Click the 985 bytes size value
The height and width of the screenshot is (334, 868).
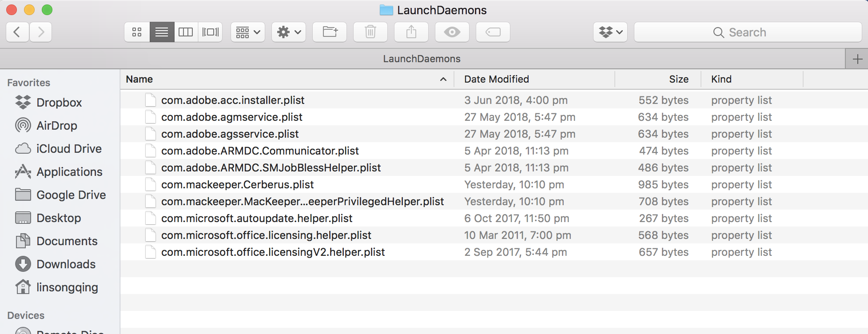pos(663,184)
